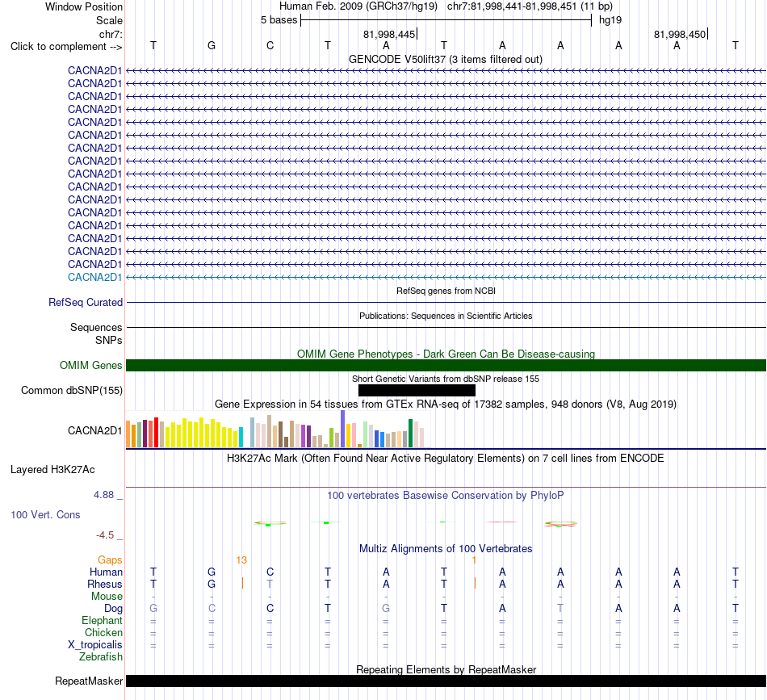Click the OMIM Gene Phenotypes track title
Image resolution: width=767 pixels, height=700 pixels.
pyautogui.click(x=446, y=354)
